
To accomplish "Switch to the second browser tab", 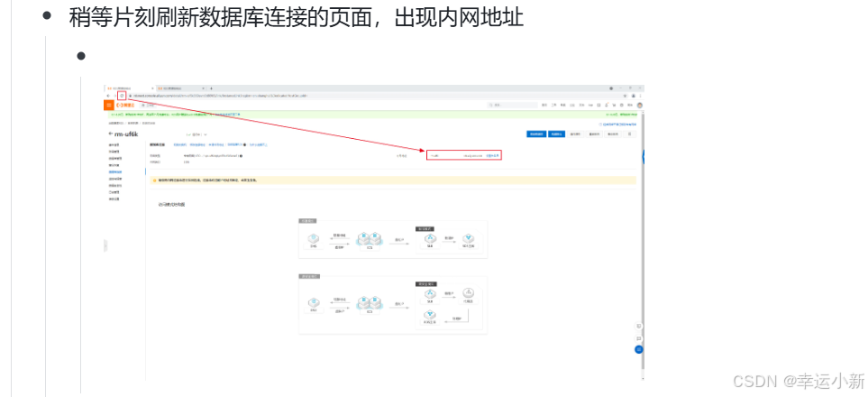I will pos(180,88).
